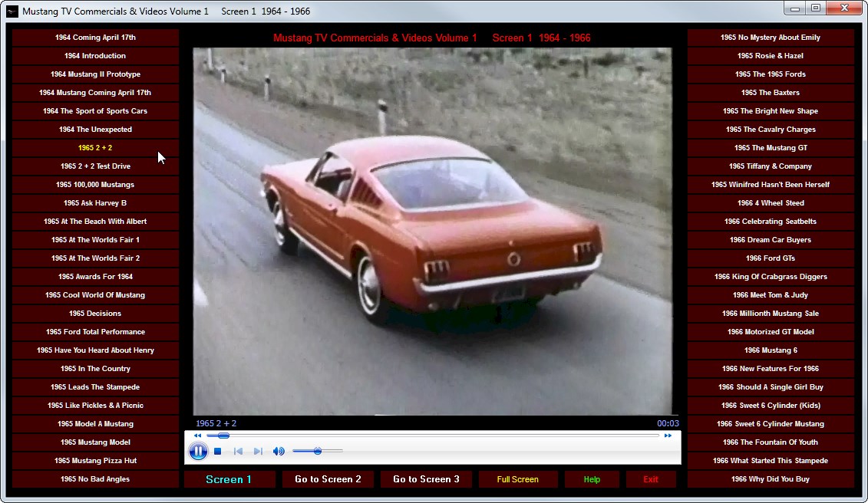Screen dimensions: 868x503
Task: Play 1964 Mustang II Prototype
Action: tap(95, 74)
